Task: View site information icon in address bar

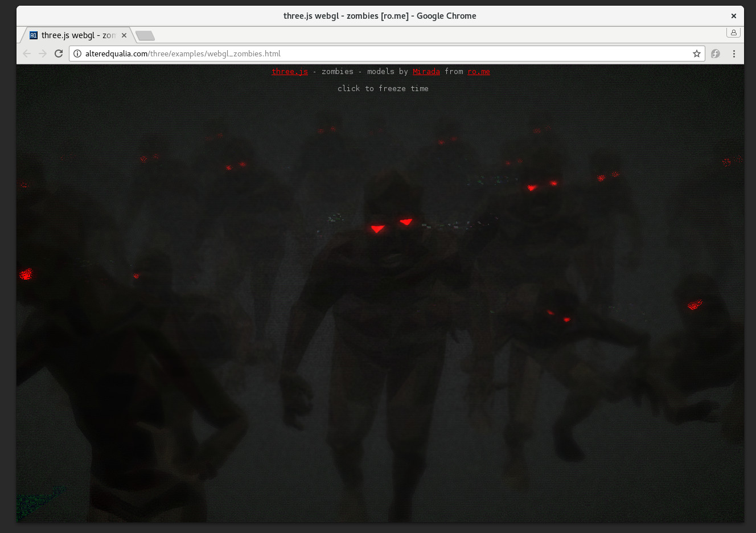Action: [77, 54]
